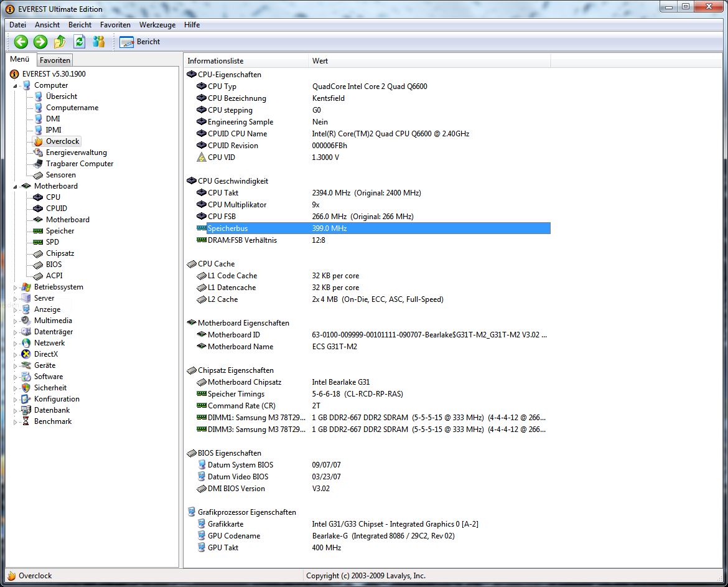Select the CPU Takt row
This screenshot has width=728, height=587.
click(x=373, y=193)
